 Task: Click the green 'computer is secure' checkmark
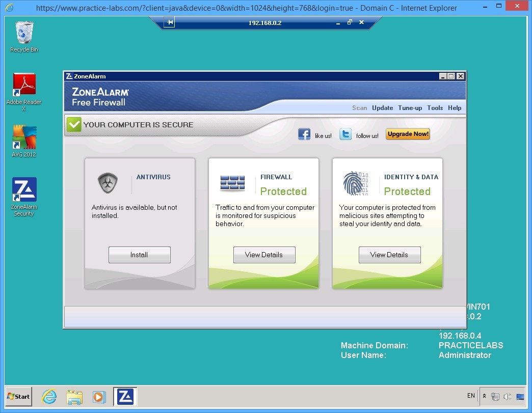point(74,124)
